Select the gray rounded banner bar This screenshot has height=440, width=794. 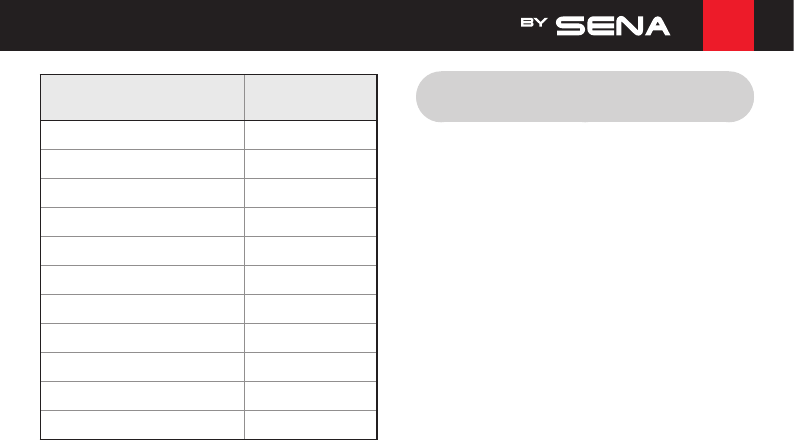(585, 97)
